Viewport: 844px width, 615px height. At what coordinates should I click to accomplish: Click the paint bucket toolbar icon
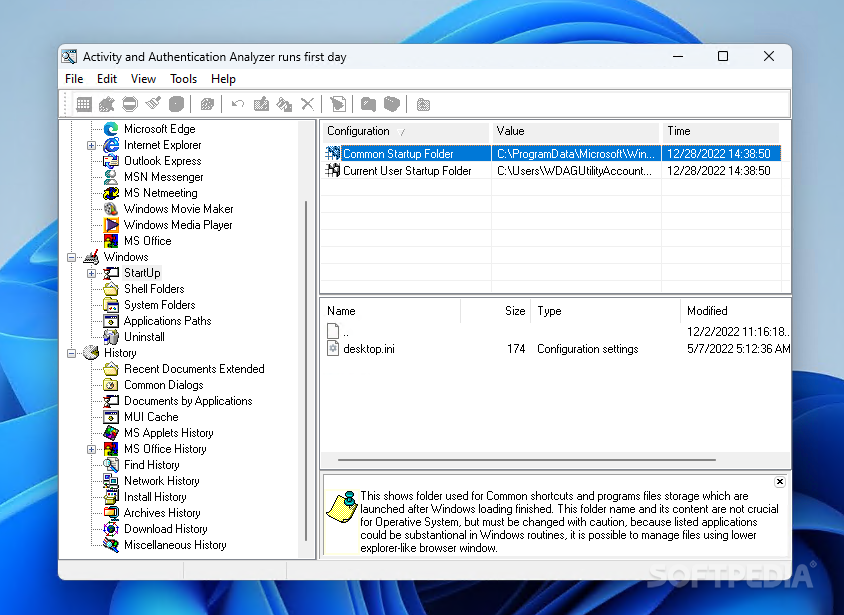coord(284,104)
